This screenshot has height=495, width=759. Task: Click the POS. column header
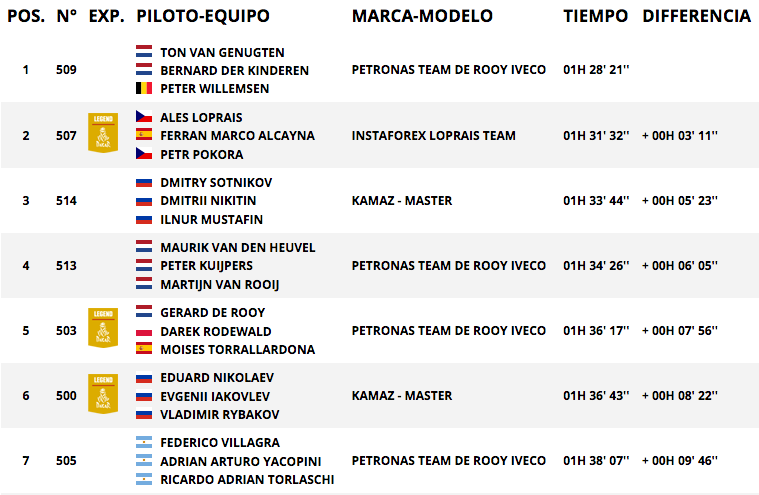point(26,16)
